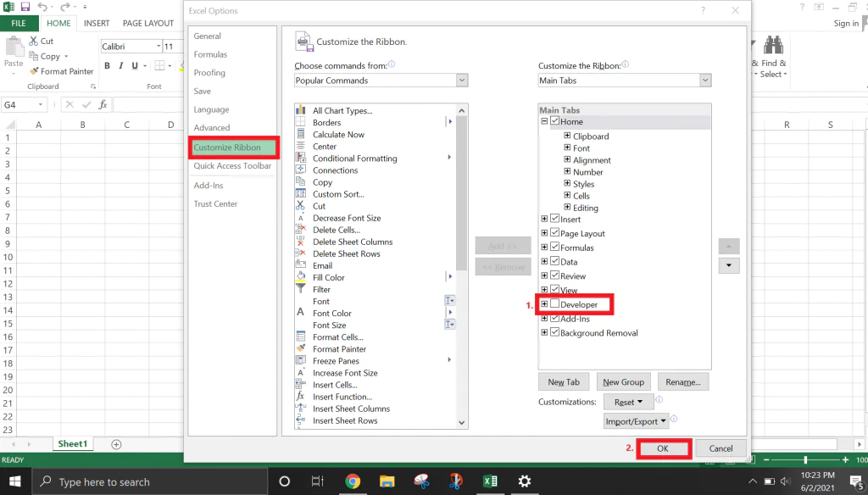Image resolution: width=868 pixels, height=495 pixels.
Task: Open File Explorer from taskbar
Action: (x=387, y=481)
